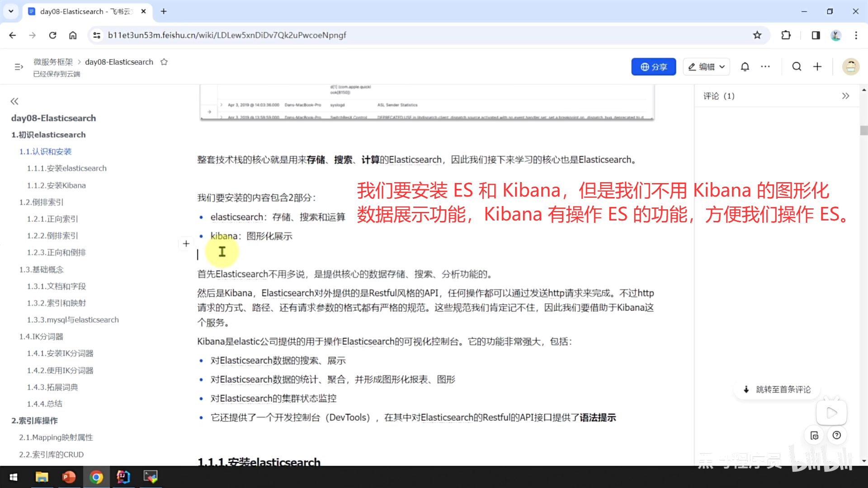Star the day08-Elasticsearch document

coord(164,62)
